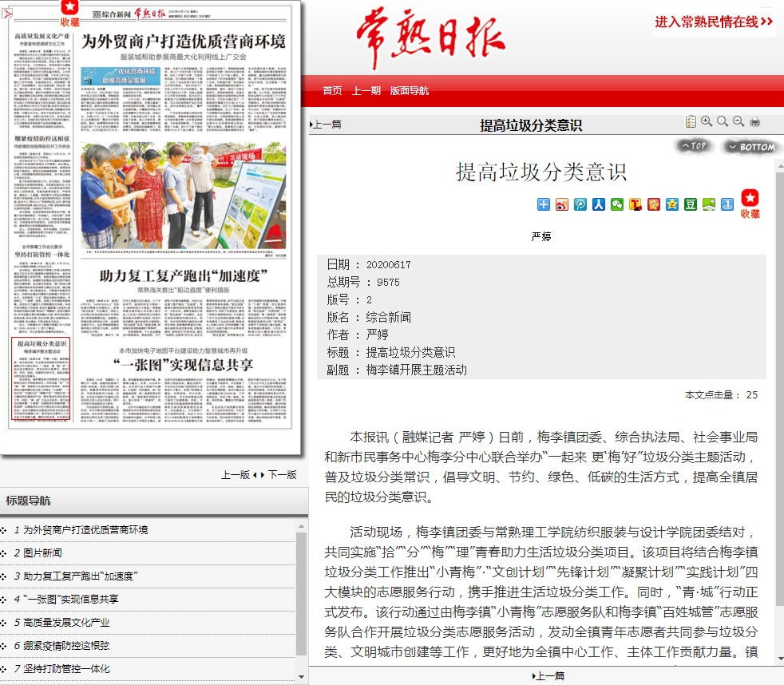The height and width of the screenshot is (685, 784).
Task: Open 首页 in the red navigation bar
Action: 332,90
